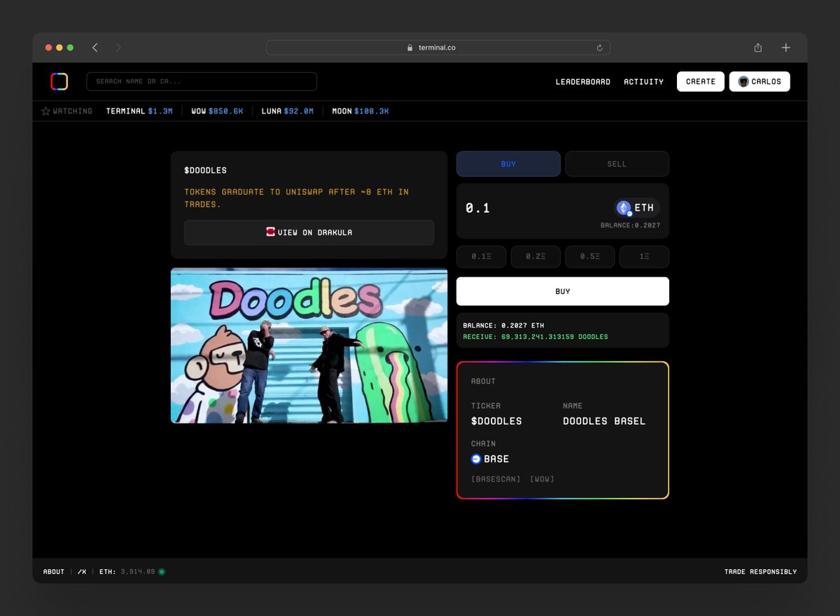Click the BASE chain label
This screenshot has height=616, width=840.
click(x=496, y=459)
